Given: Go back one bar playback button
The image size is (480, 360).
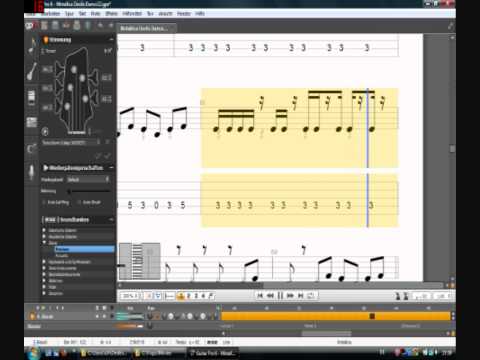Looking at the screenshot, I should click(x=270, y=296).
